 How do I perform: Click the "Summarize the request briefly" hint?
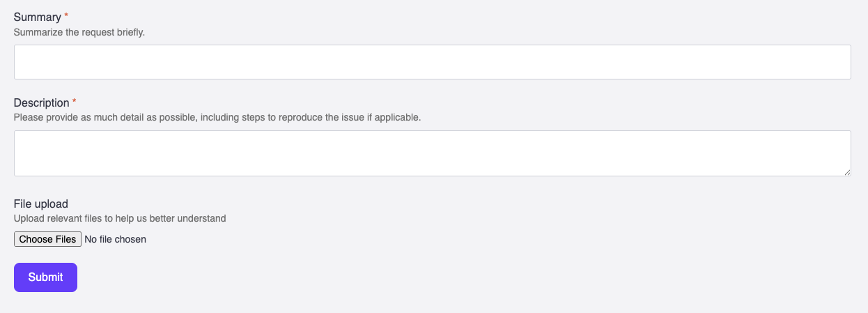tap(79, 32)
